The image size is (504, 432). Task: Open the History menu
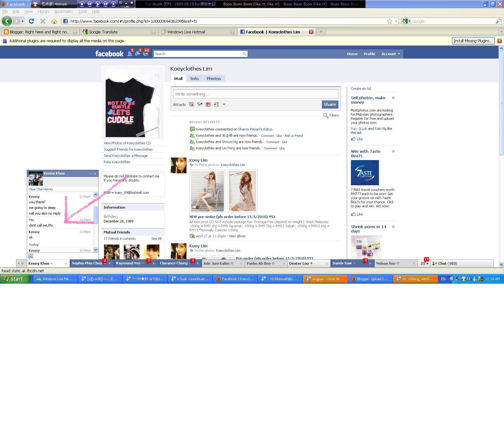click(x=43, y=12)
